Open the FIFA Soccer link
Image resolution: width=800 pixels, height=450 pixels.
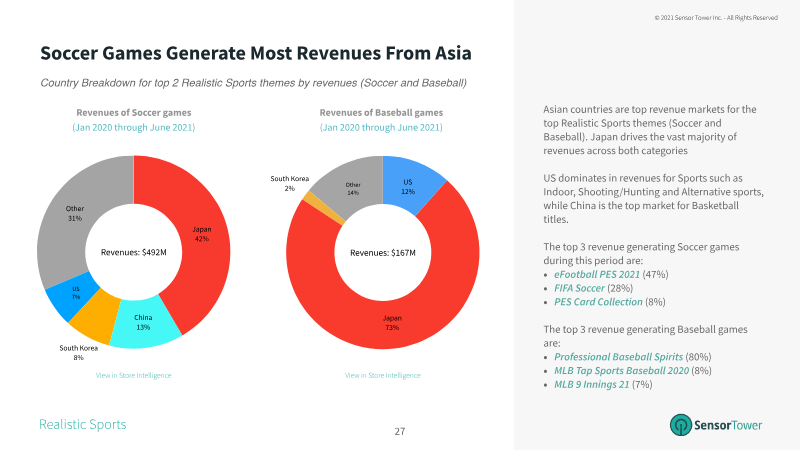(x=579, y=288)
